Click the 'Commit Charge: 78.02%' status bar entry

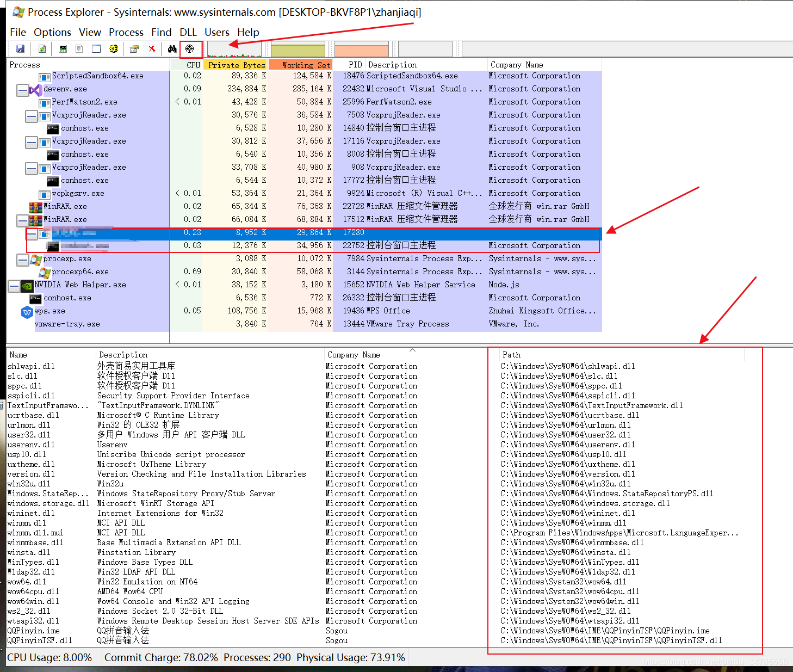[161, 657]
